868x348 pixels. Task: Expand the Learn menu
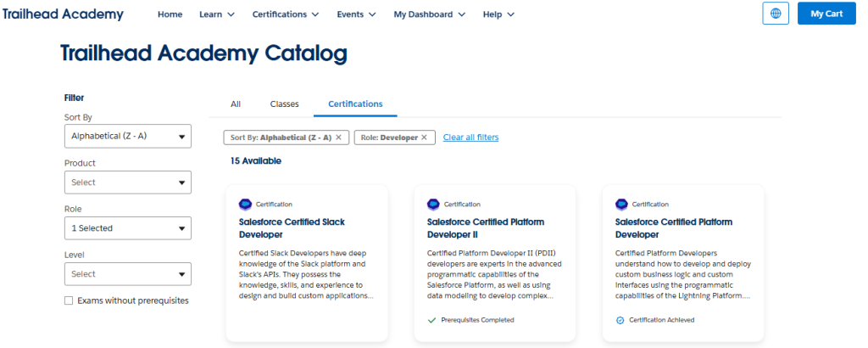(x=217, y=14)
